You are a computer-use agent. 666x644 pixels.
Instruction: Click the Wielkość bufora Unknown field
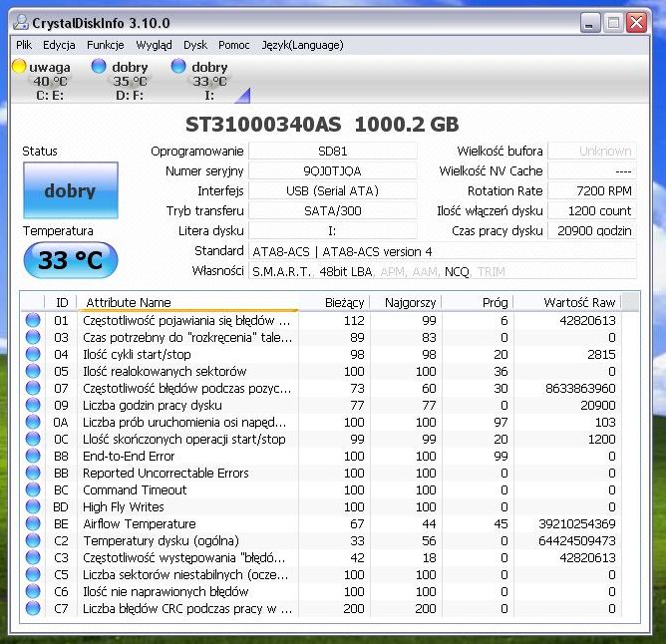(x=592, y=152)
